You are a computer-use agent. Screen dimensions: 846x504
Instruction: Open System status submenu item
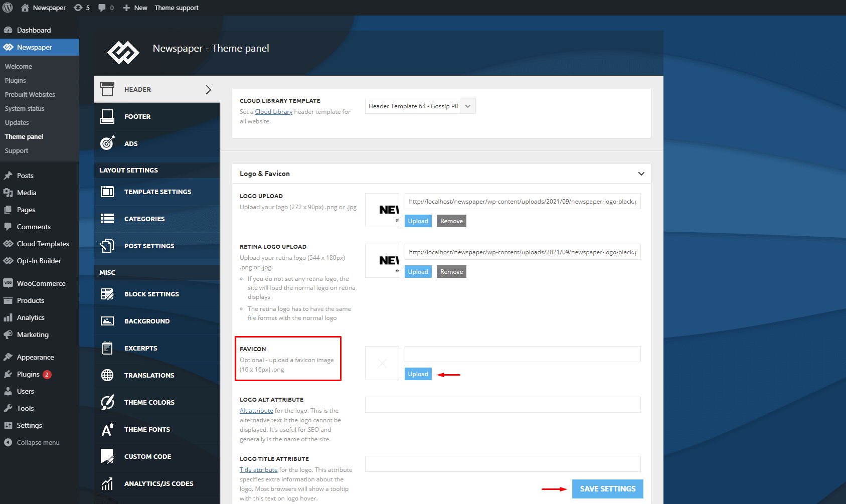pyautogui.click(x=25, y=108)
